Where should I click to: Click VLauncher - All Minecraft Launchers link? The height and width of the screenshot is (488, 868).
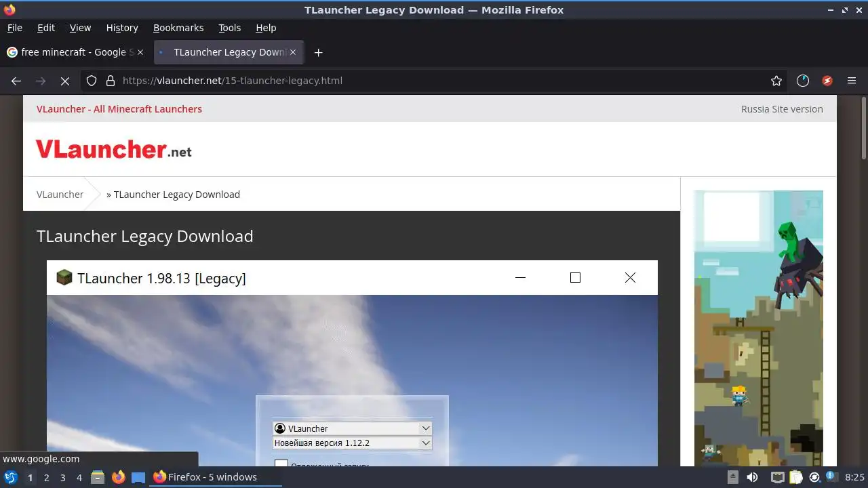click(119, 109)
